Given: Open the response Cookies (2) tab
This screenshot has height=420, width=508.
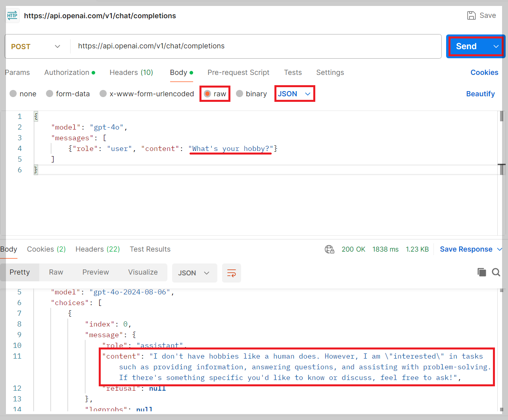Looking at the screenshot, I should point(46,249).
